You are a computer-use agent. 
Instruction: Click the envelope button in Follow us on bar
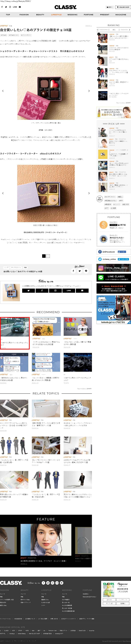click(82, 291)
